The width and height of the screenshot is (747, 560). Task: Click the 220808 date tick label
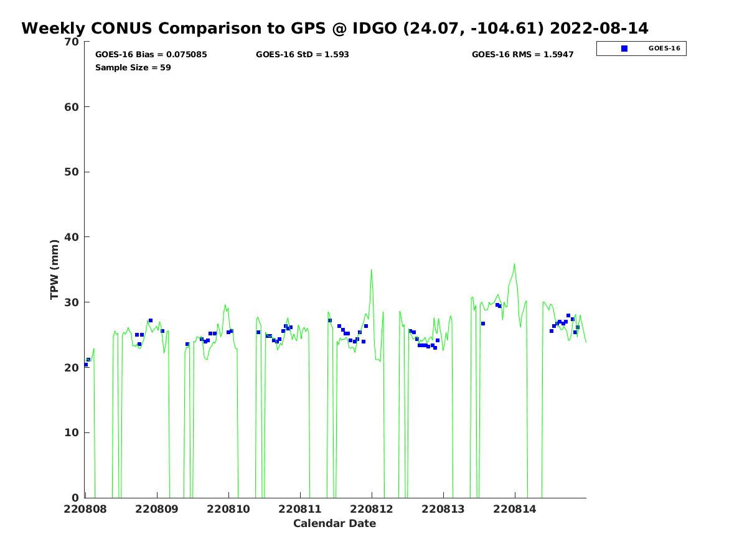pyautogui.click(x=85, y=509)
